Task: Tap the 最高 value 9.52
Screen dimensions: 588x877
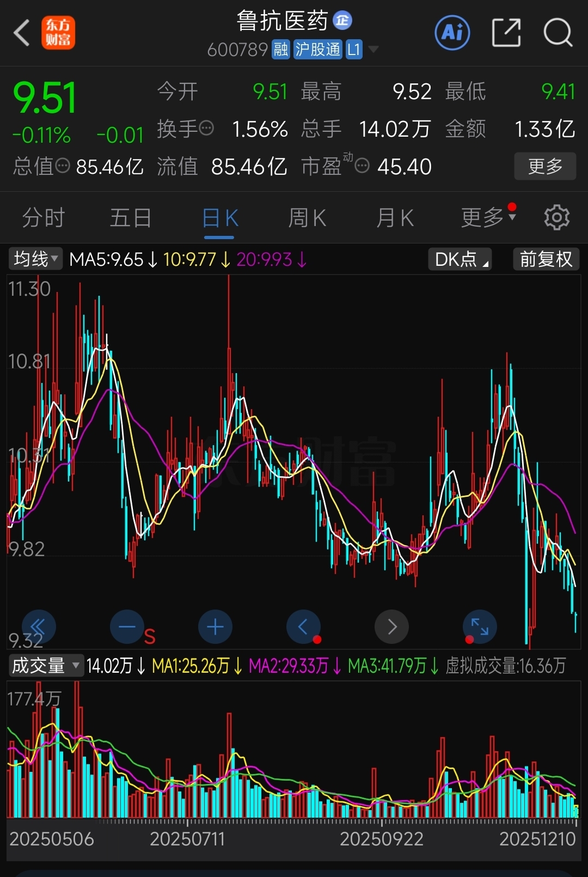Action: pyautogui.click(x=412, y=92)
